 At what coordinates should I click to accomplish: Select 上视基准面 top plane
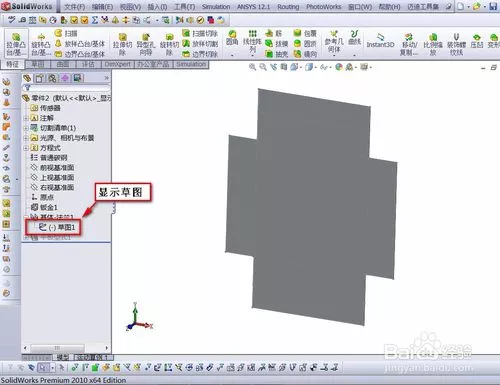[52, 178]
